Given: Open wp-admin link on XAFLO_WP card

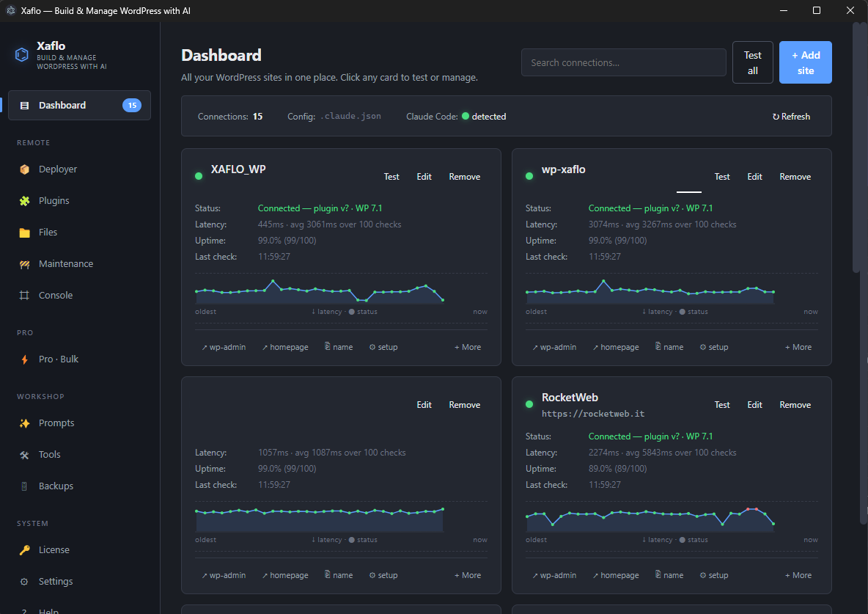Looking at the screenshot, I should tap(224, 347).
